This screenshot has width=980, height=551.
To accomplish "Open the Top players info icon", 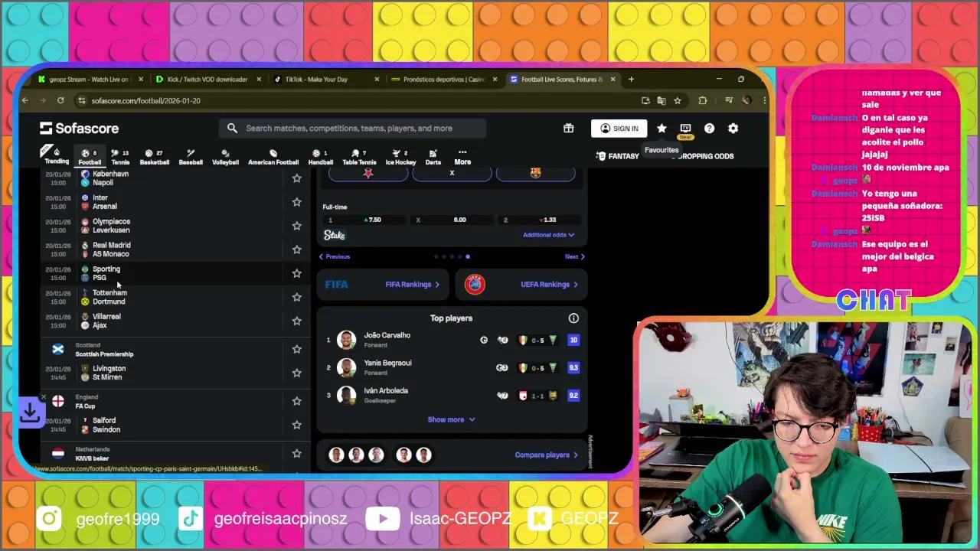I will point(573,318).
